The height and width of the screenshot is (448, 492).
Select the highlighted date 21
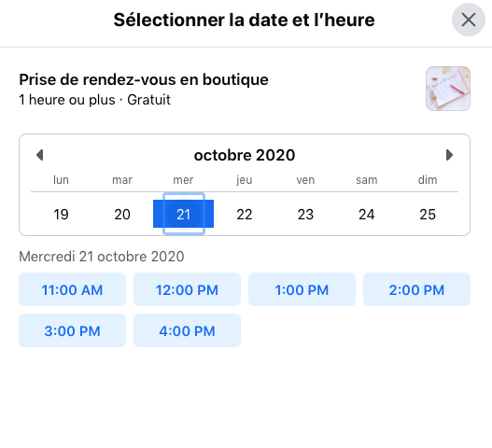pyautogui.click(x=184, y=214)
